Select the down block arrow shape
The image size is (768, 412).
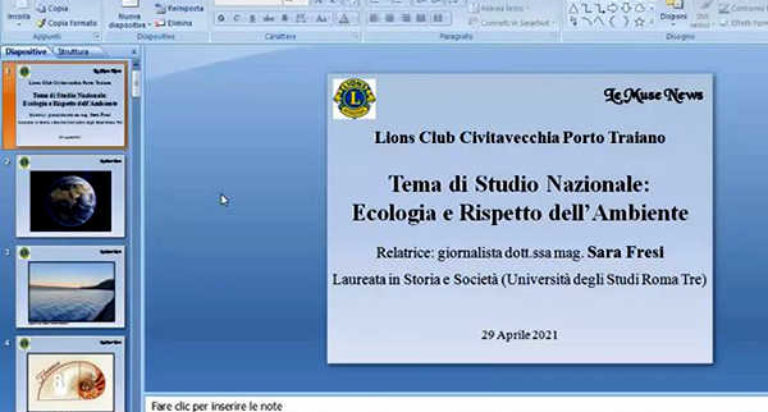(626, 8)
